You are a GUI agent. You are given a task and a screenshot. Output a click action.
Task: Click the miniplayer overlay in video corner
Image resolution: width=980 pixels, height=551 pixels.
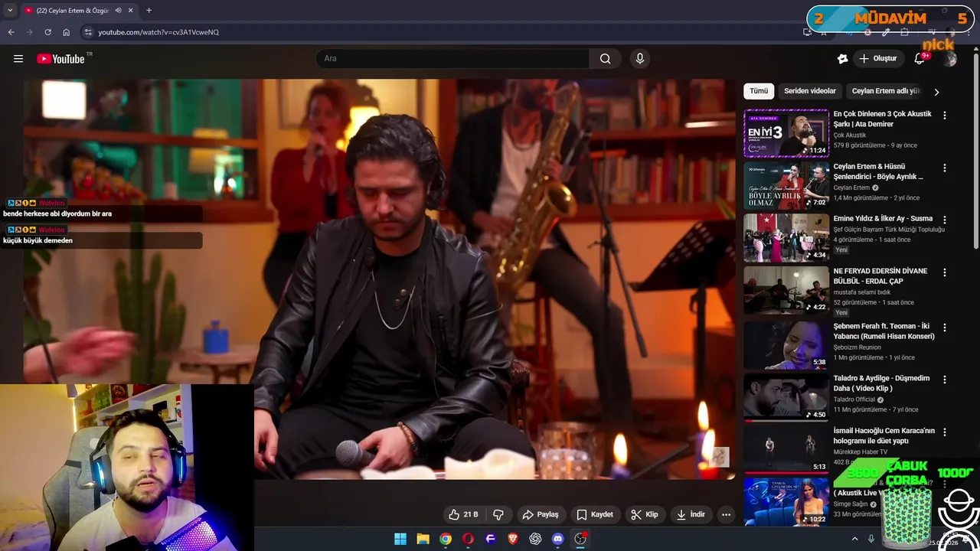720,457
